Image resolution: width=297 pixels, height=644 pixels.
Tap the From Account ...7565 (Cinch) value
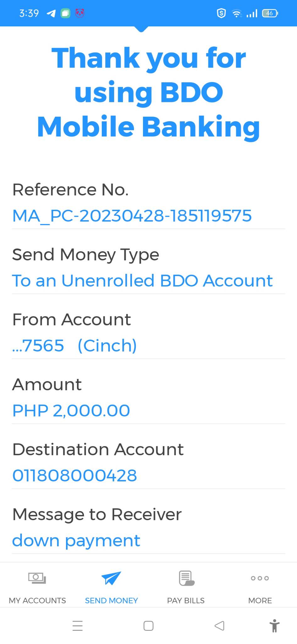point(74,346)
